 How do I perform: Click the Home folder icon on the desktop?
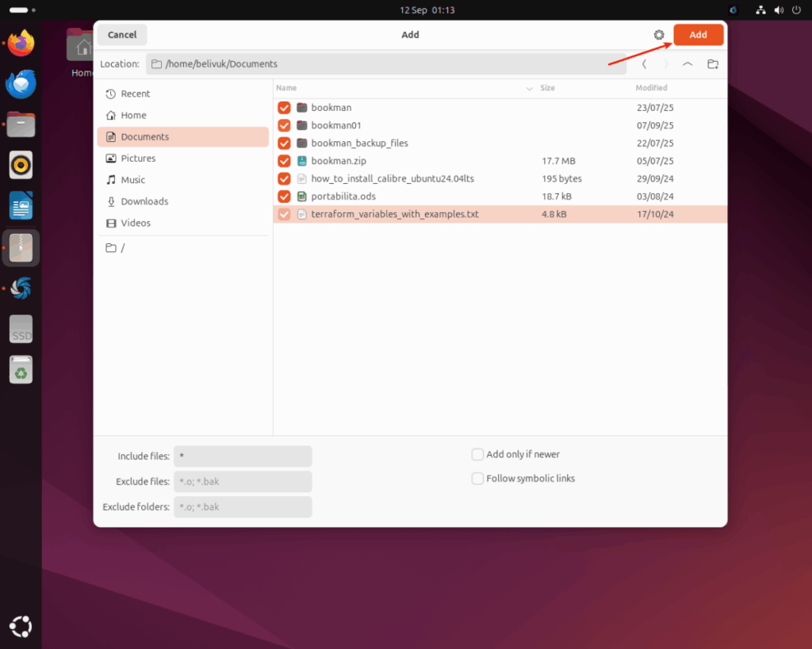[80, 45]
